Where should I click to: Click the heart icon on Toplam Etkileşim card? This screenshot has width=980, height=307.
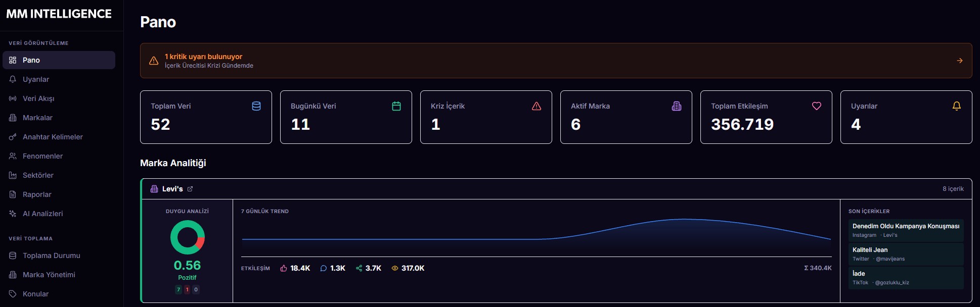816,106
